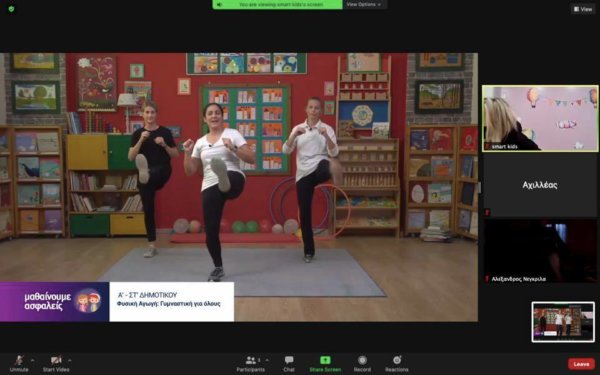600x375 pixels.
Task: Click the self-view thumbnail at lower right
Action: (563, 321)
